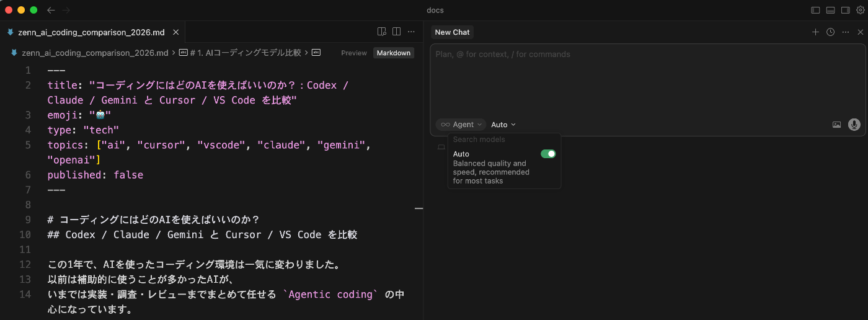Open the Agent mode dropdown
The height and width of the screenshot is (320, 868).
(461, 125)
